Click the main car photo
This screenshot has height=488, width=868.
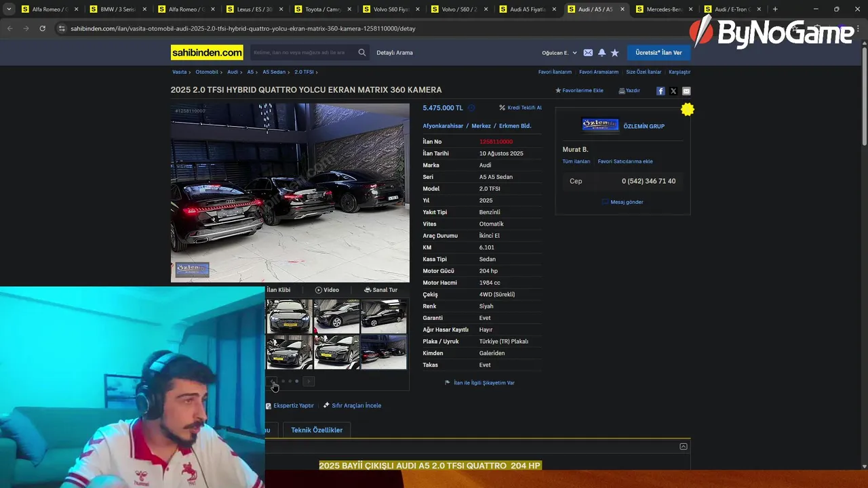pos(290,193)
